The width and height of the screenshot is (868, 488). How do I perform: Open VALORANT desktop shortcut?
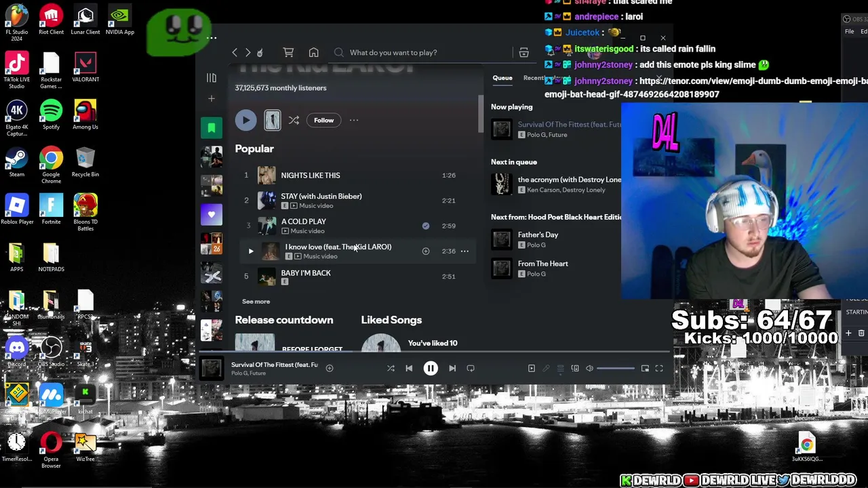point(85,68)
